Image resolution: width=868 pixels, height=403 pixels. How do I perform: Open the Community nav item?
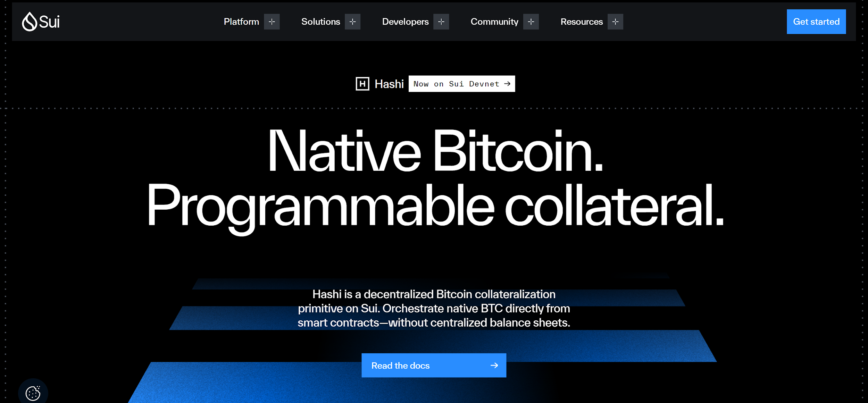coord(494,22)
